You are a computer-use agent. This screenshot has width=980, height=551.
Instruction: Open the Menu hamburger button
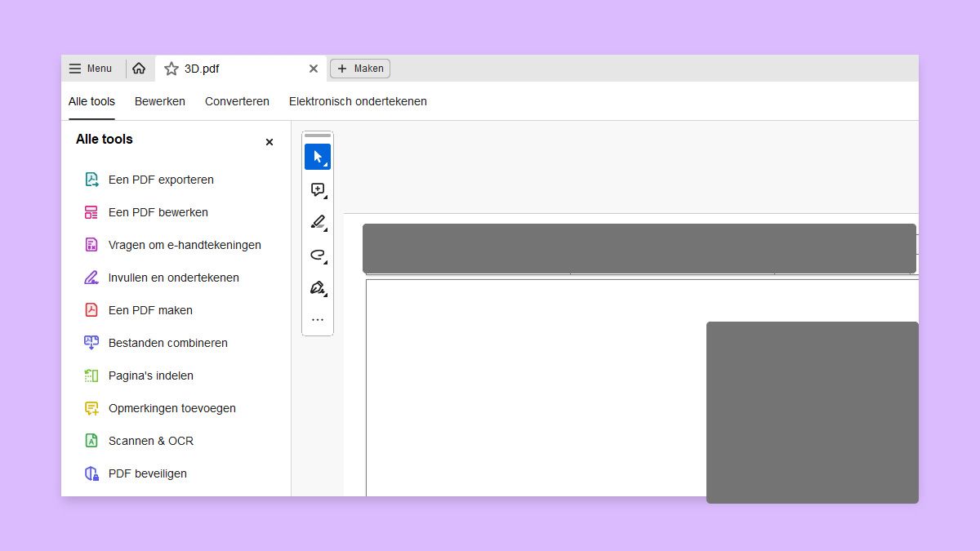point(90,69)
